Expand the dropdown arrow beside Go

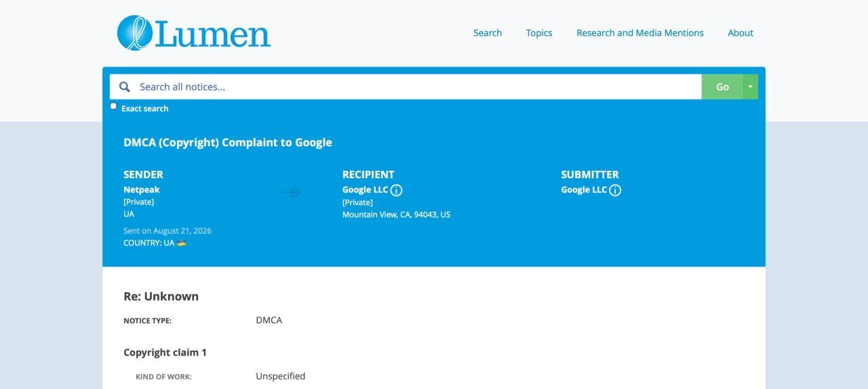(751, 87)
